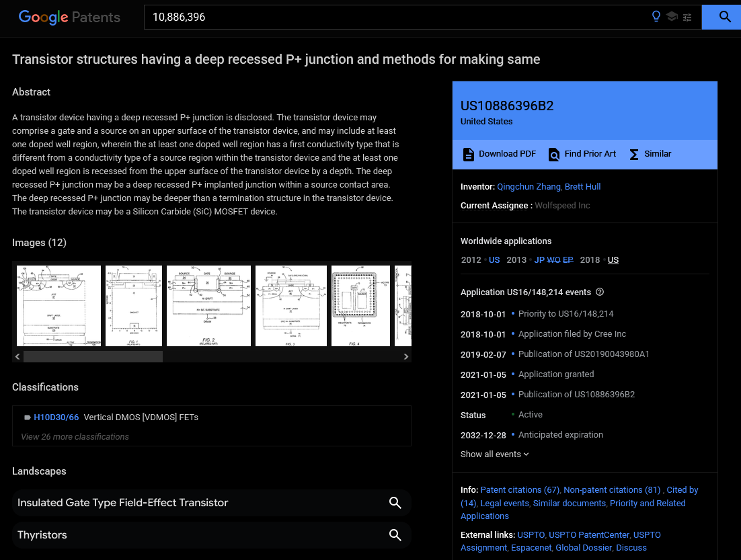Screen dimensions: 741x560
Task: Click Application filed by Cree Inc
Action: tap(572, 334)
